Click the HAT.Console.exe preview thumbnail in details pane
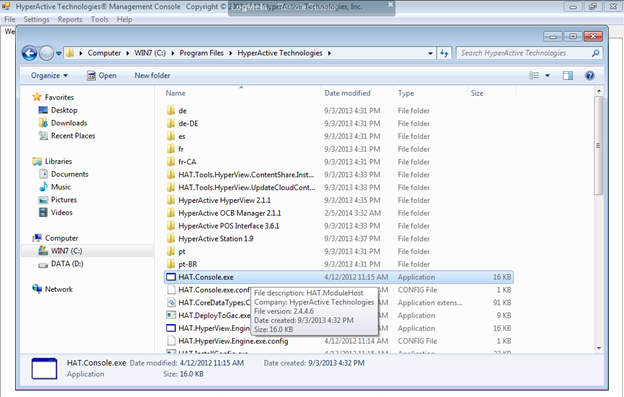 [44, 368]
